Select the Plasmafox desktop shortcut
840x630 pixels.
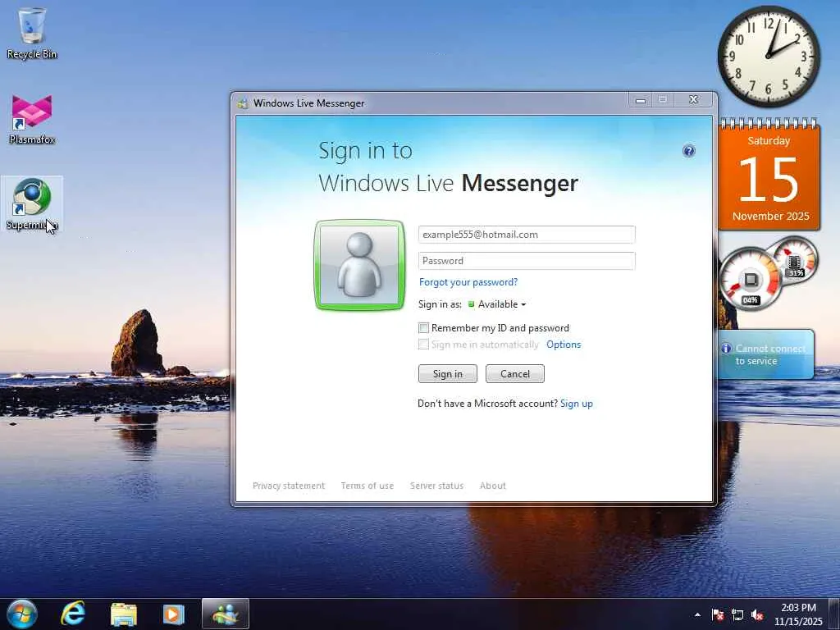(x=32, y=119)
